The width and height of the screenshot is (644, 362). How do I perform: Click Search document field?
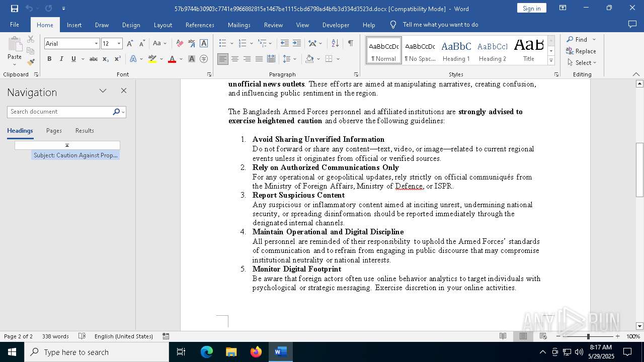click(x=60, y=112)
